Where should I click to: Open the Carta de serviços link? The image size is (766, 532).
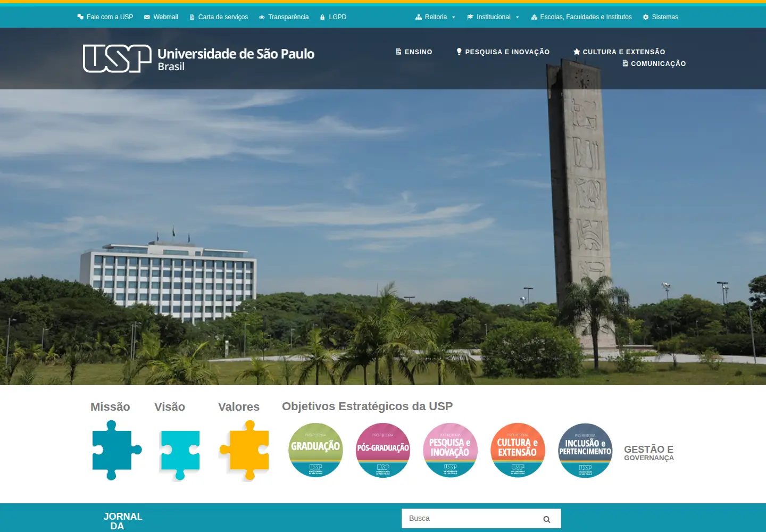click(219, 17)
